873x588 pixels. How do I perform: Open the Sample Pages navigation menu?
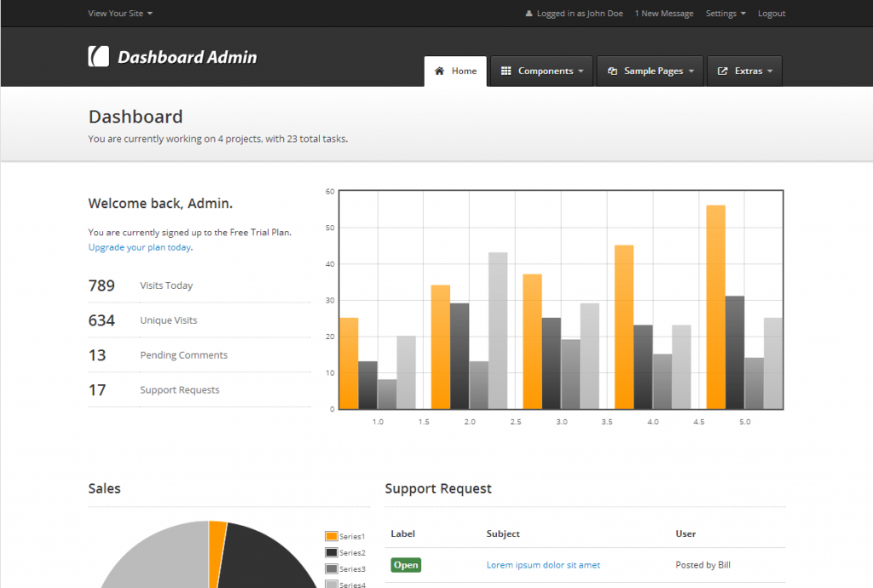pos(653,72)
